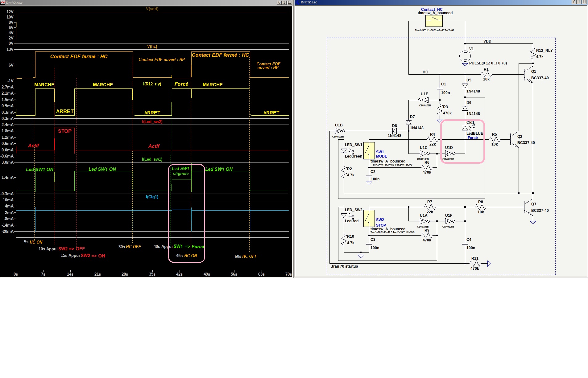This screenshot has width=588, height=378.
Task: Minimize the Draft2.raw waveform window
Action: click(x=280, y=2)
